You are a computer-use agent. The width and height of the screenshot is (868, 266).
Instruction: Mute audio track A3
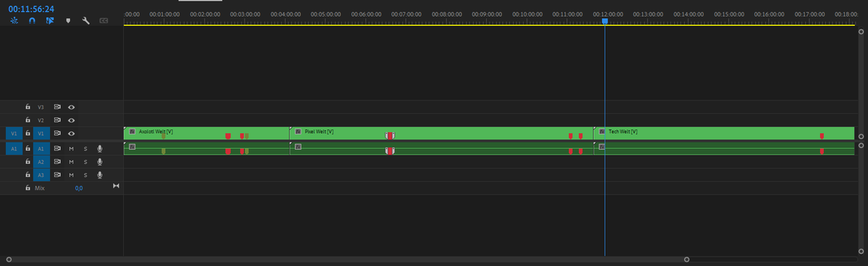71,175
